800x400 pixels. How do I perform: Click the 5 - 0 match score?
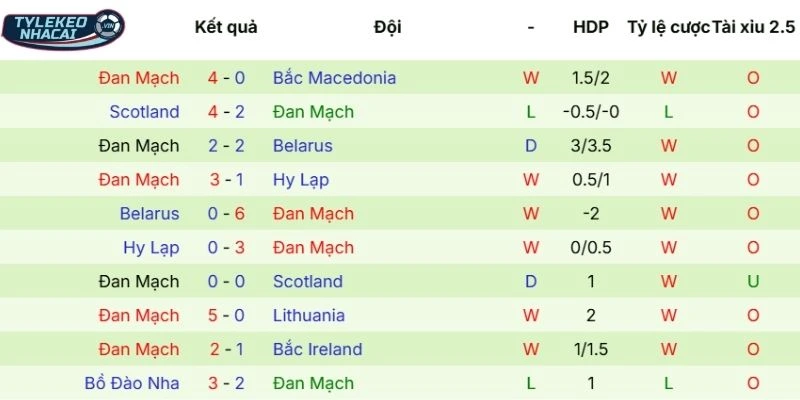tap(226, 316)
